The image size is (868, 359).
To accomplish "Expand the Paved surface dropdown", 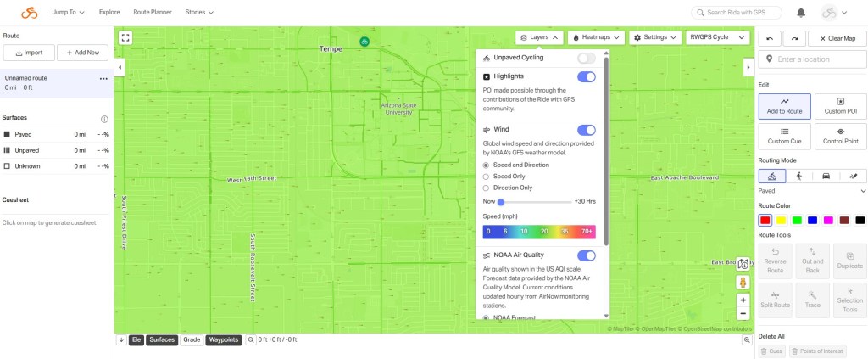I will [x=812, y=191].
